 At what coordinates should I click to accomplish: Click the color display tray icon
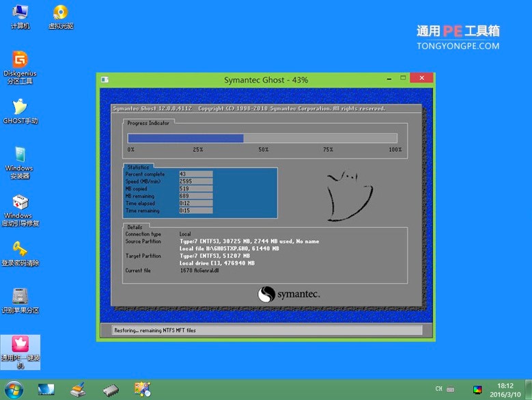point(477,390)
